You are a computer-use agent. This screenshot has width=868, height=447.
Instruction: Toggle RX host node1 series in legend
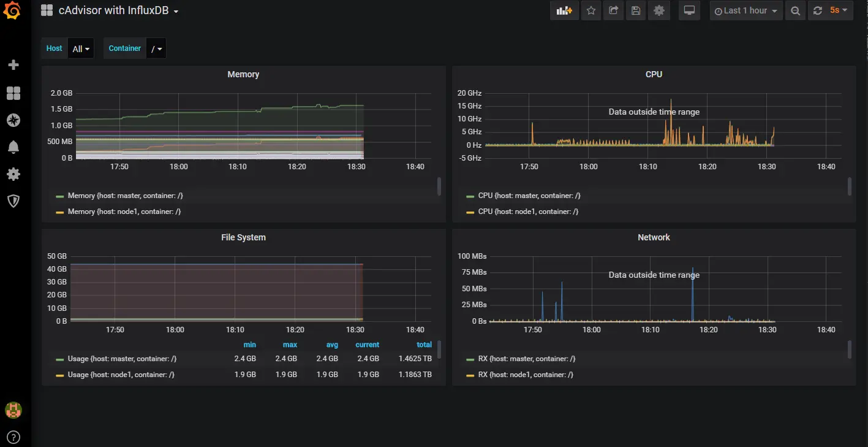526,375
